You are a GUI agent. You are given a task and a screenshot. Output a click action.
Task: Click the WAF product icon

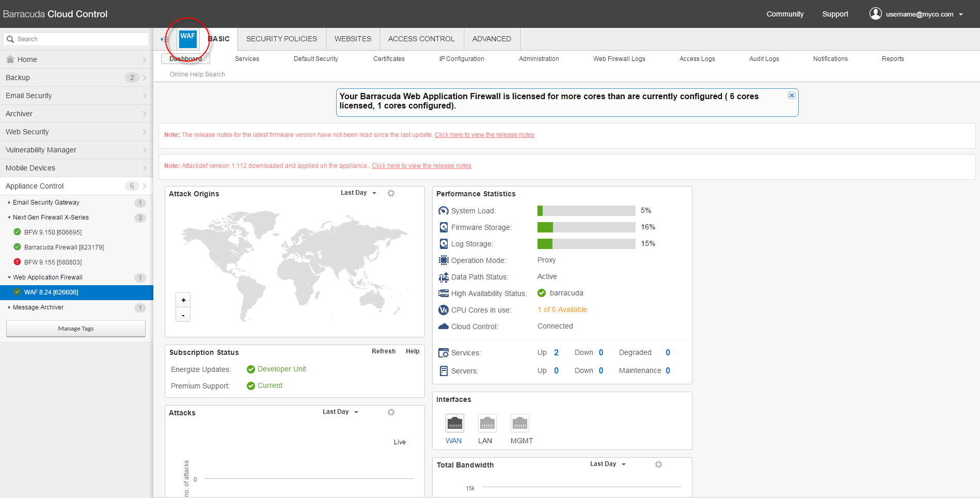pos(188,39)
